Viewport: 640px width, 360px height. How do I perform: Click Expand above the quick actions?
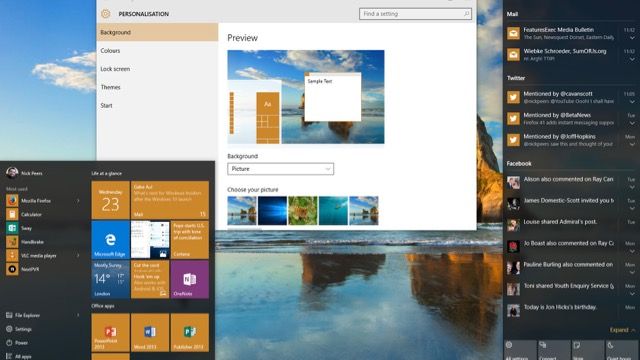click(622, 330)
